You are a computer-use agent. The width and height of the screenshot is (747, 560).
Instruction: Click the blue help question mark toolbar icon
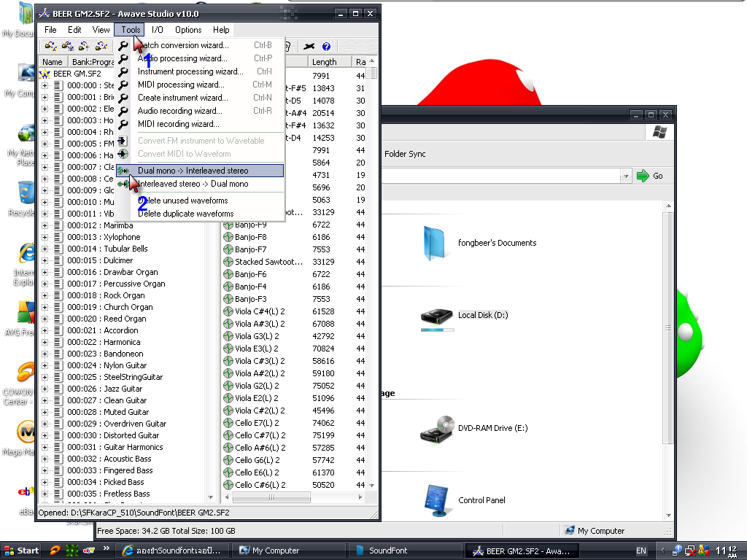326,46
